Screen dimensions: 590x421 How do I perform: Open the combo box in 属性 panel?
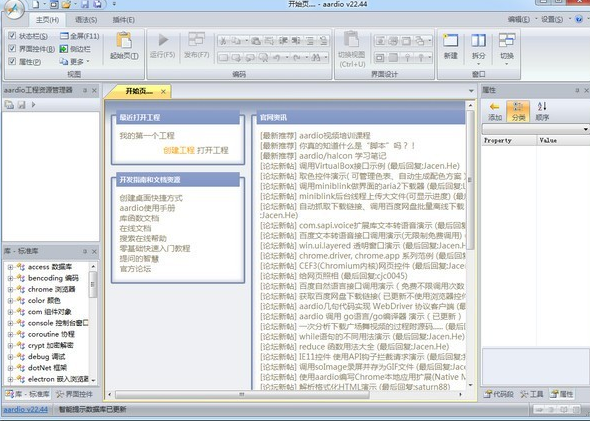tap(535, 129)
